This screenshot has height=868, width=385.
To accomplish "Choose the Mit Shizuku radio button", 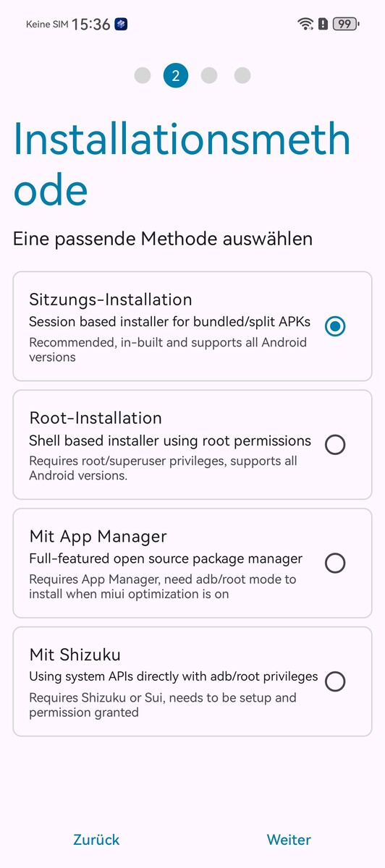I will (x=335, y=681).
